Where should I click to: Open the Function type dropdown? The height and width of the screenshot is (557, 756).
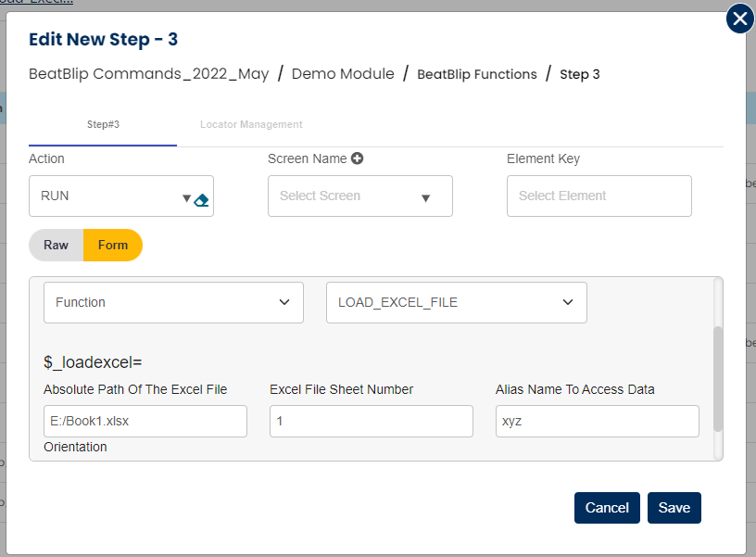pos(173,303)
